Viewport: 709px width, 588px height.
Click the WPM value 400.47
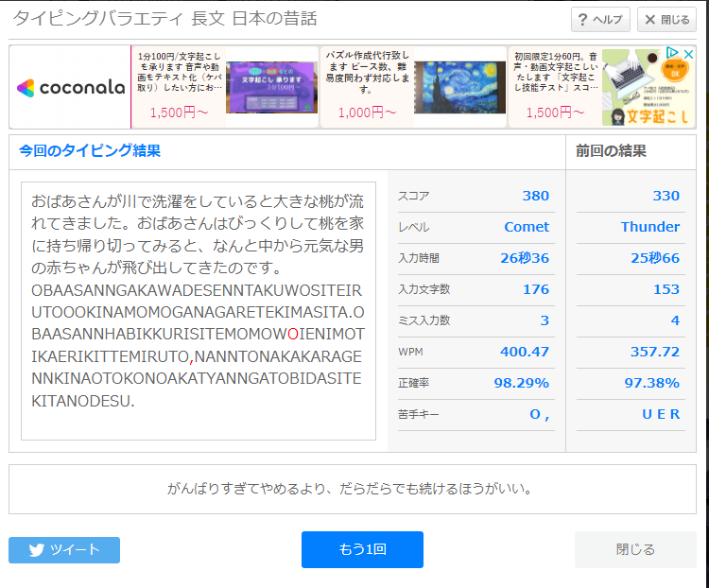point(525,352)
